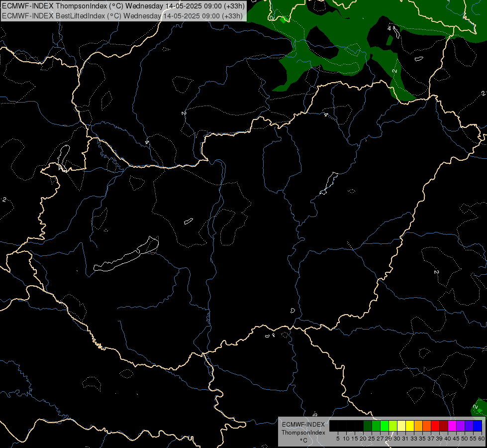Click the legend tick value 5

(338, 439)
